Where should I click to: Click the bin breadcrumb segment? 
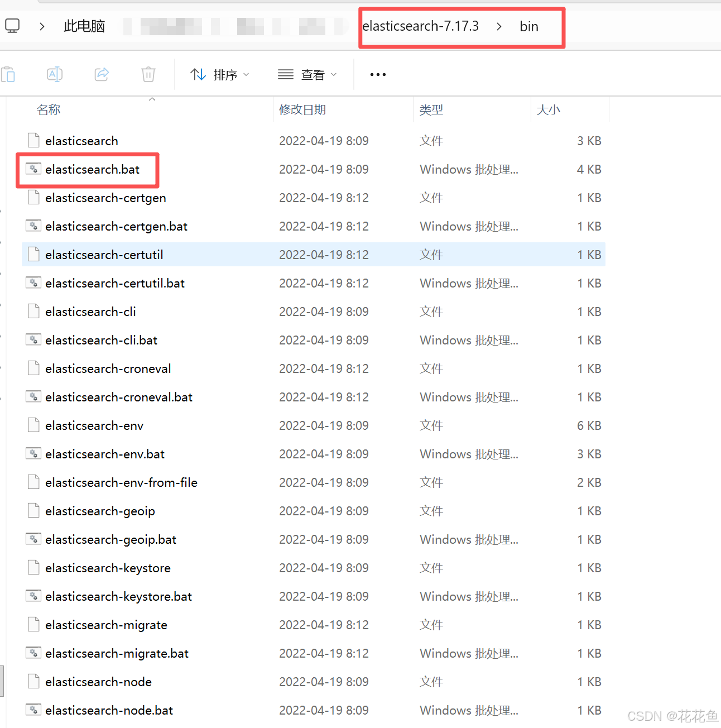529,26
